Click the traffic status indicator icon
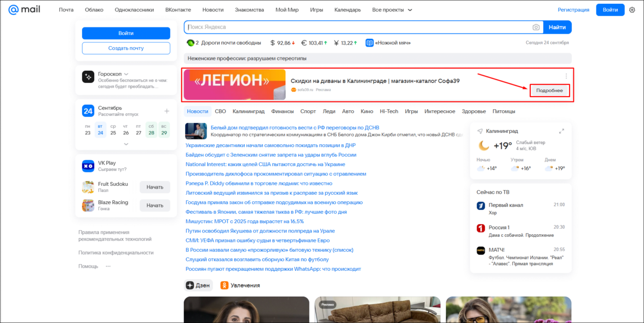 [x=190, y=43]
